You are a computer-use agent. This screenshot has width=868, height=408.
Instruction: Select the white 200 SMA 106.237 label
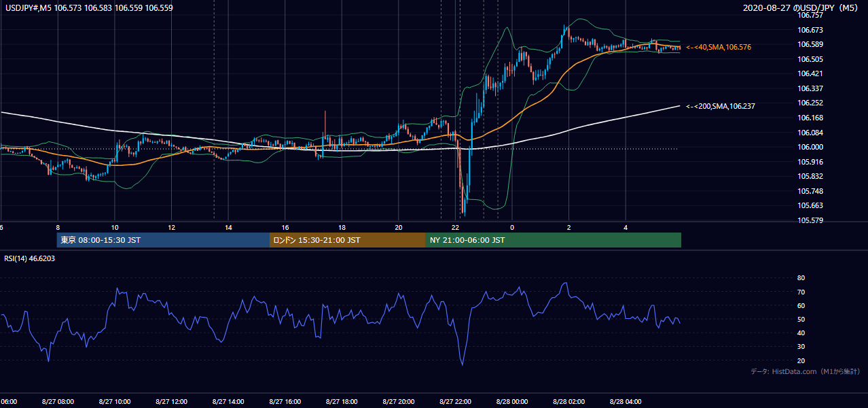point(721,106)
